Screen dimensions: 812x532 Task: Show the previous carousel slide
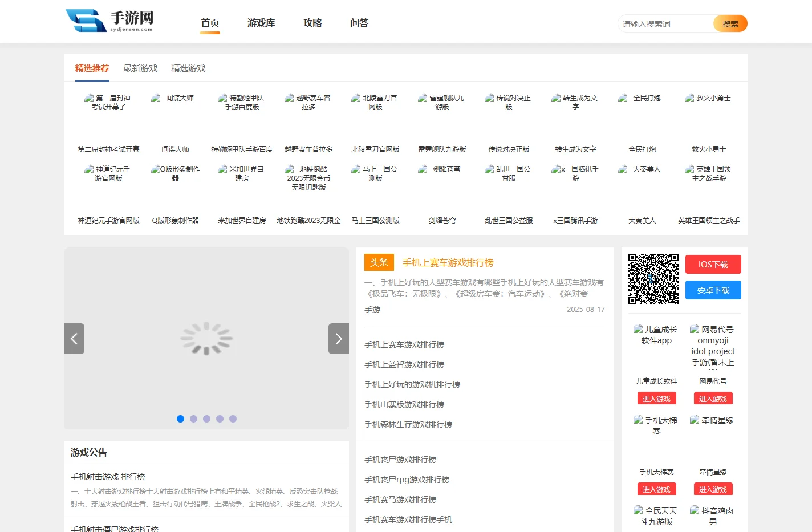(74, 338)
